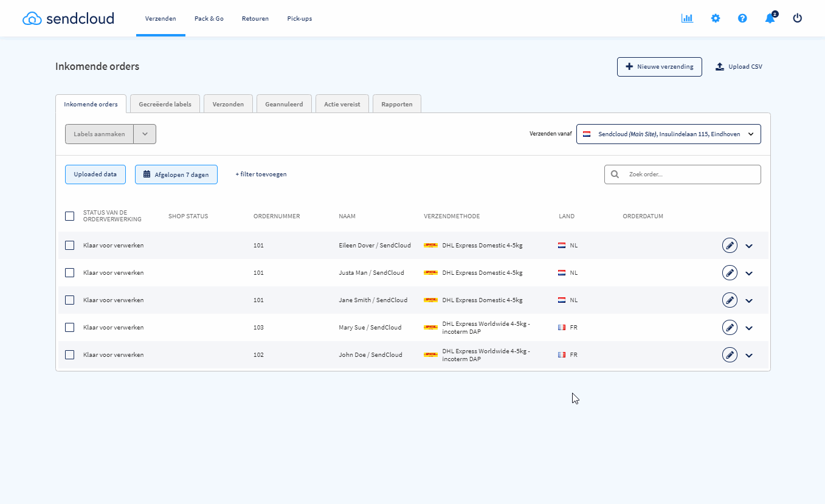825x504 pixels.
Task: Check the John Doe order checkbox
Action: click(x=70, y=355)
